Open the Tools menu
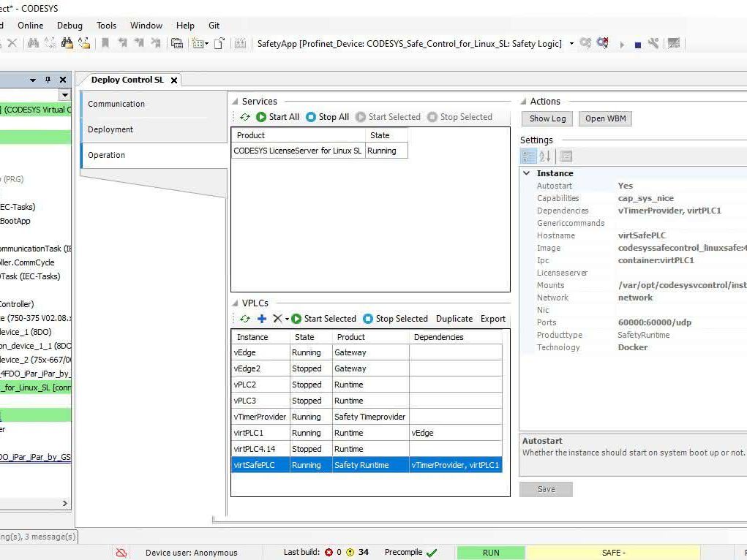This screenshot has width=747, height=560. click(x=106, y=26)
